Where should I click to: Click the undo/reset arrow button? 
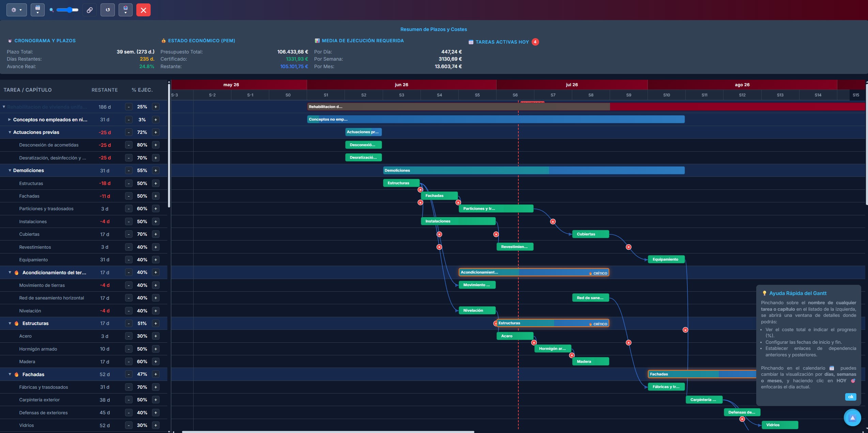point(108,10)
